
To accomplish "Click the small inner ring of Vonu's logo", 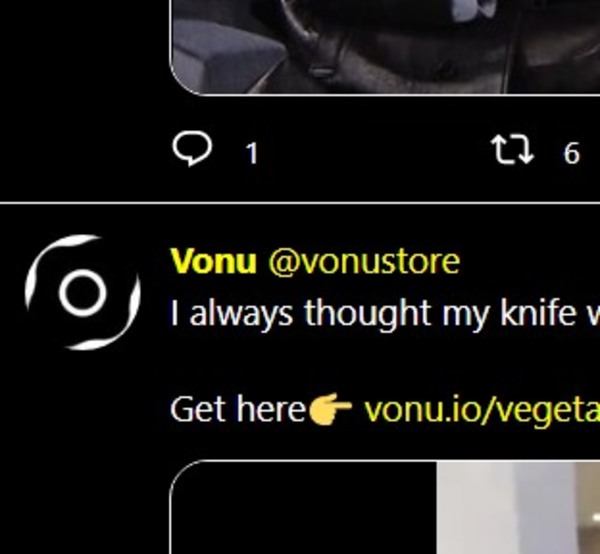I will coord(83,293).
